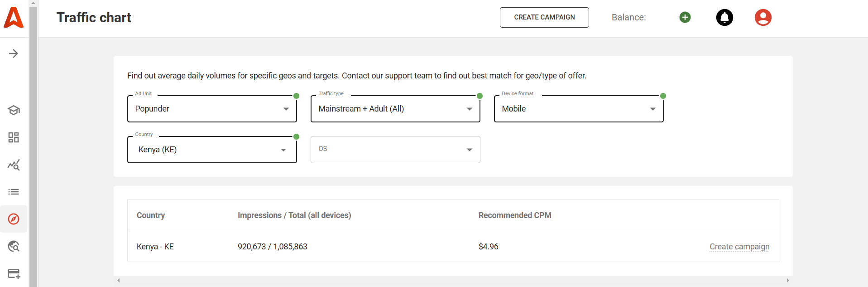Change the Country dropdown from Kenya
Viewport: 868px width, 287px height.
point(212,150)
